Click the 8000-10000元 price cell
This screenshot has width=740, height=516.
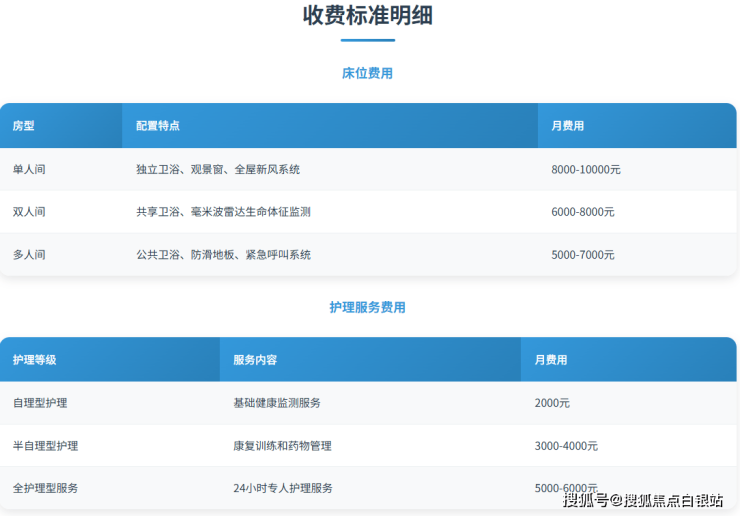[586, 170]
